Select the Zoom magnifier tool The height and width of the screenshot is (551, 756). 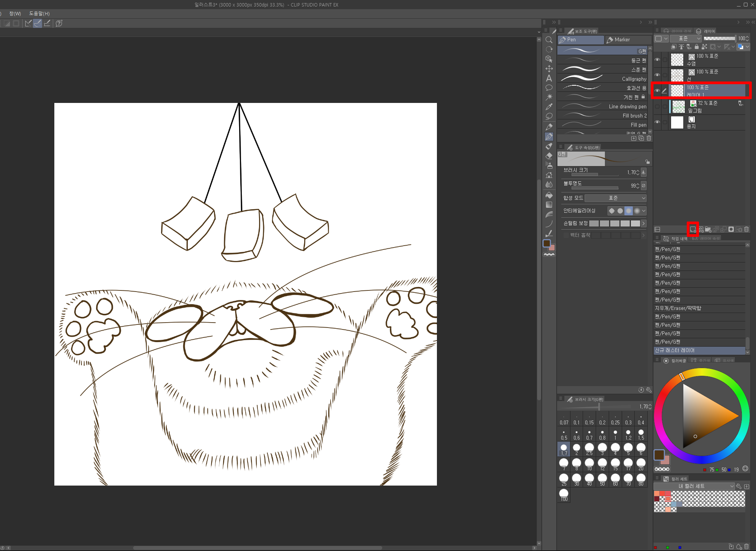[x=549, y=40]
